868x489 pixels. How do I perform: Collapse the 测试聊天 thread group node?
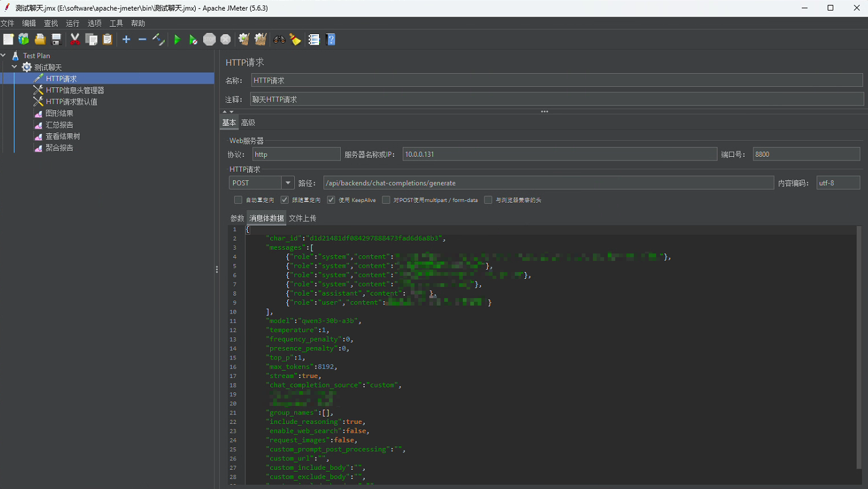(14, 67)
